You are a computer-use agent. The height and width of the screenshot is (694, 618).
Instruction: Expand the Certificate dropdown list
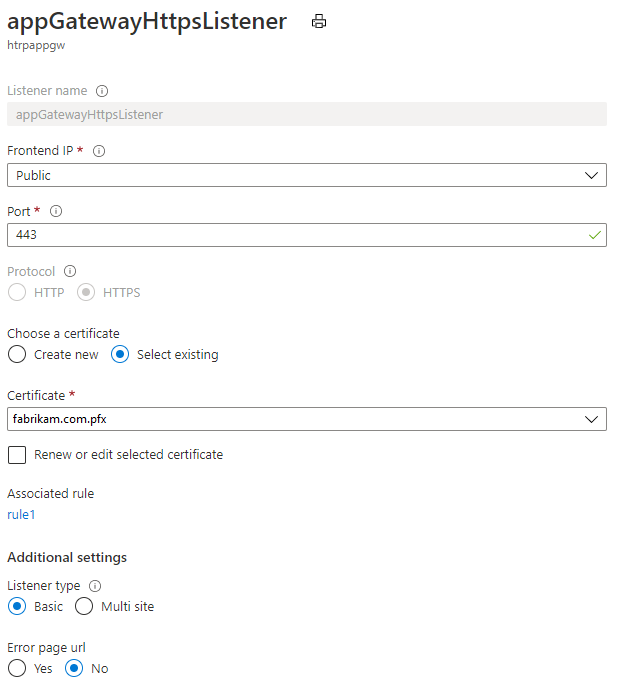click(x=306, y=418)
